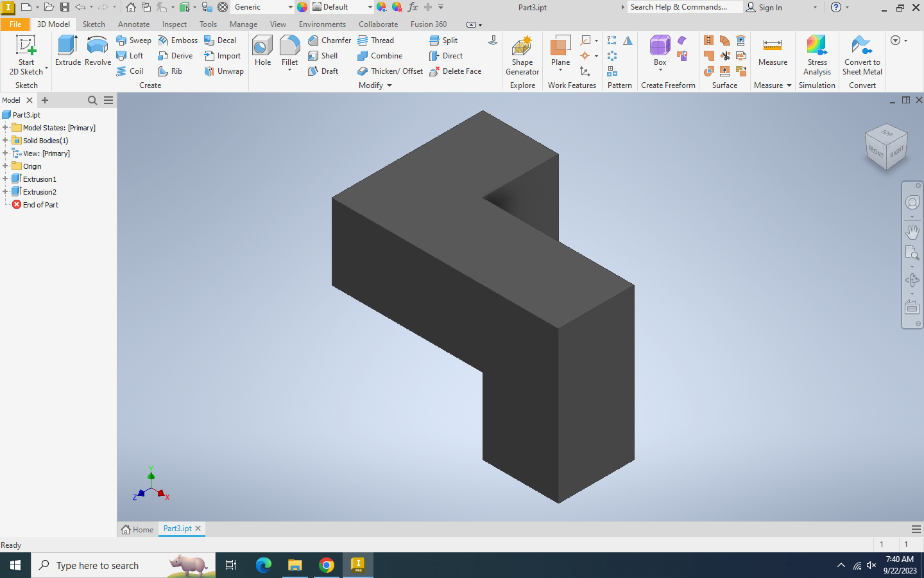Expand the Modify panel dropdown
The image size is (924, 578).
coord(389,85)
